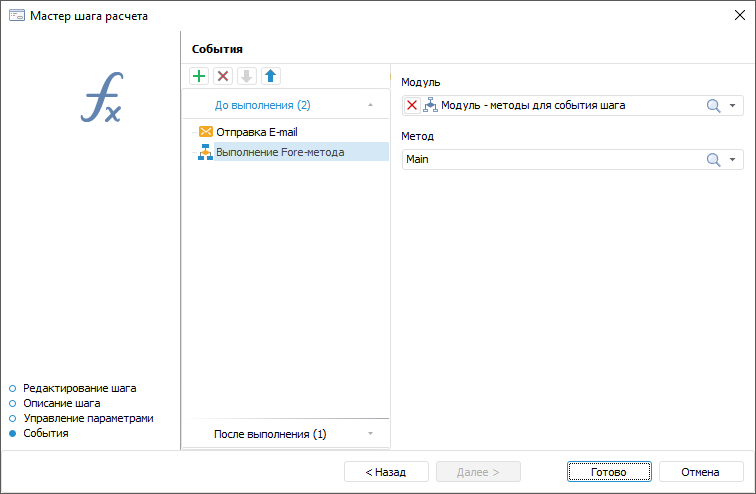756x494 pixels.
Task: Click the blue move up arrow icon
Action: pos(269,76)
